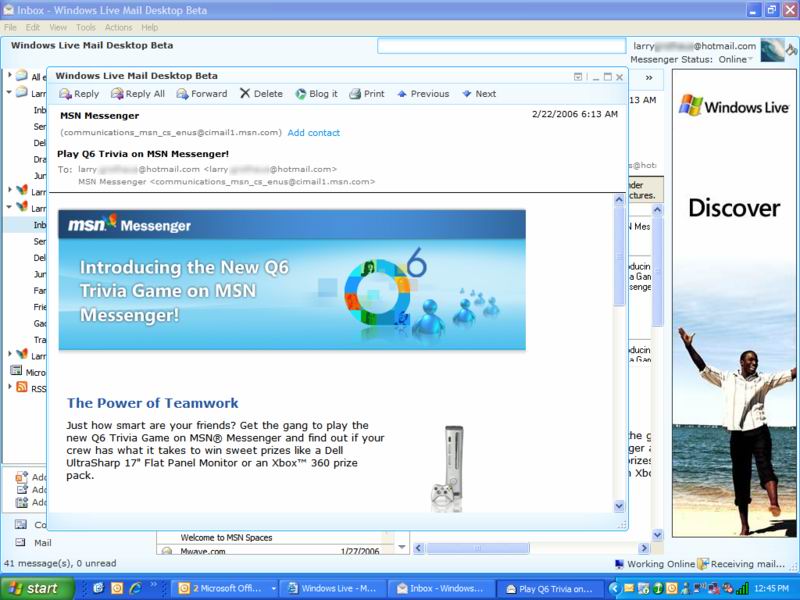The width and height of the screenshot is (800, 600).
Task: Click the MSN Messenger banner image
Action: tap(292, 280)
